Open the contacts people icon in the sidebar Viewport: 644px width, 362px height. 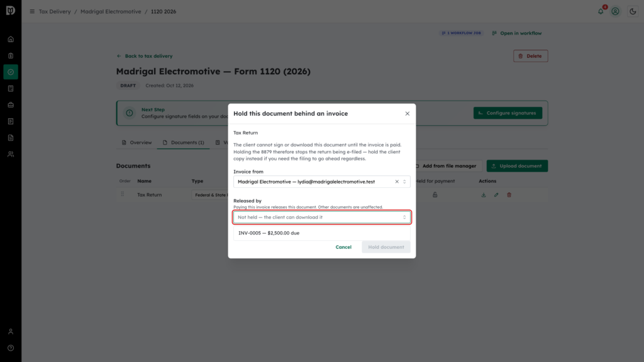[x=11, y=155]
